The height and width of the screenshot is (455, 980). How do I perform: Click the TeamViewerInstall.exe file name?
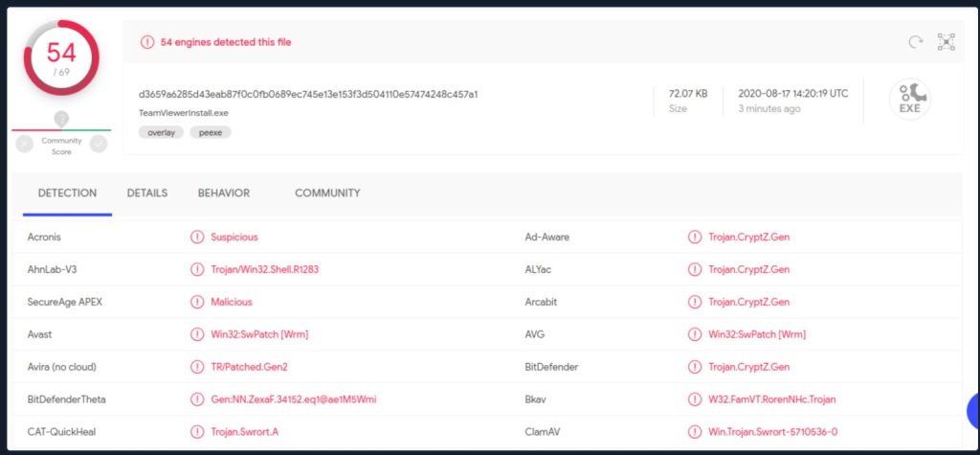[x=183, y=113]
